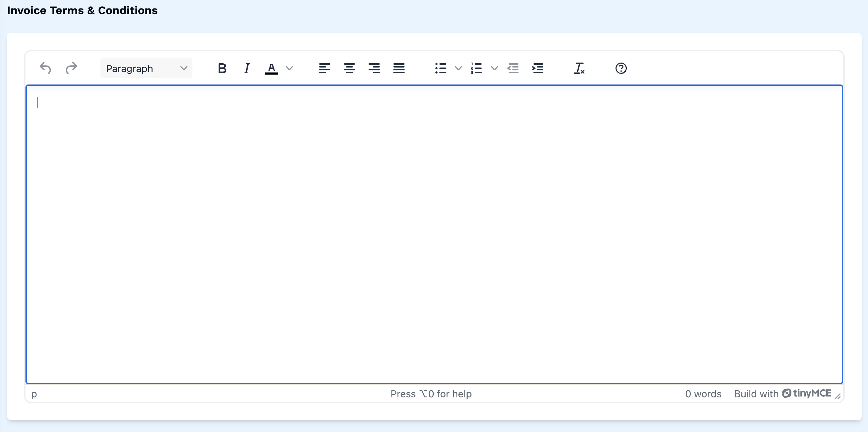Redo the last undone edit
This screenshot has width=868, height=432.
click(71, 68)
